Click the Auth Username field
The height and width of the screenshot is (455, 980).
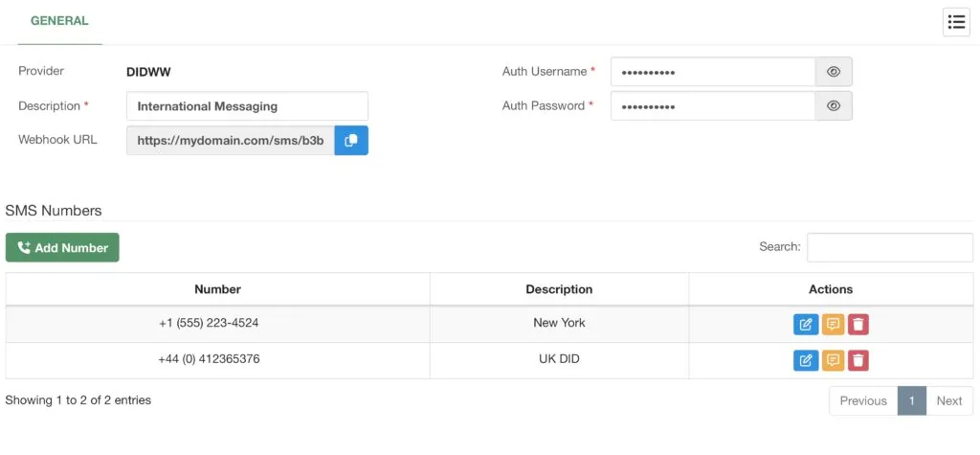point(713,72)
